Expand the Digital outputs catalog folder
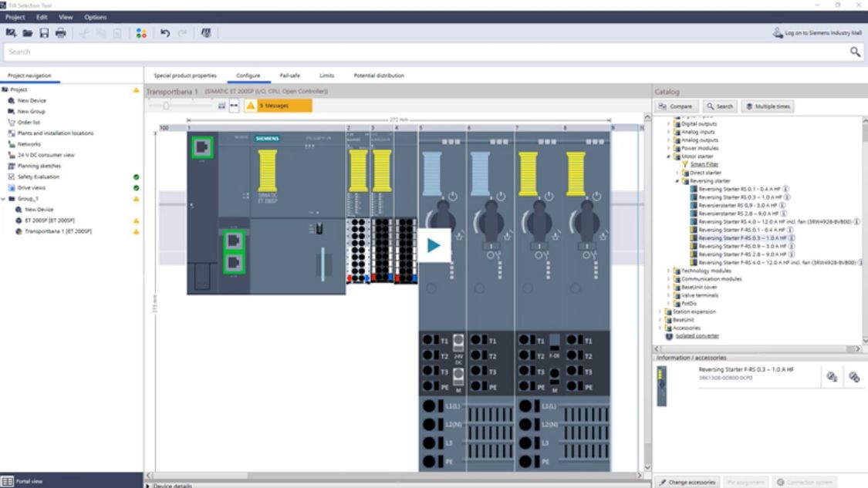Image resolution: width=868 pixels, height=488 pixels. 669,124
